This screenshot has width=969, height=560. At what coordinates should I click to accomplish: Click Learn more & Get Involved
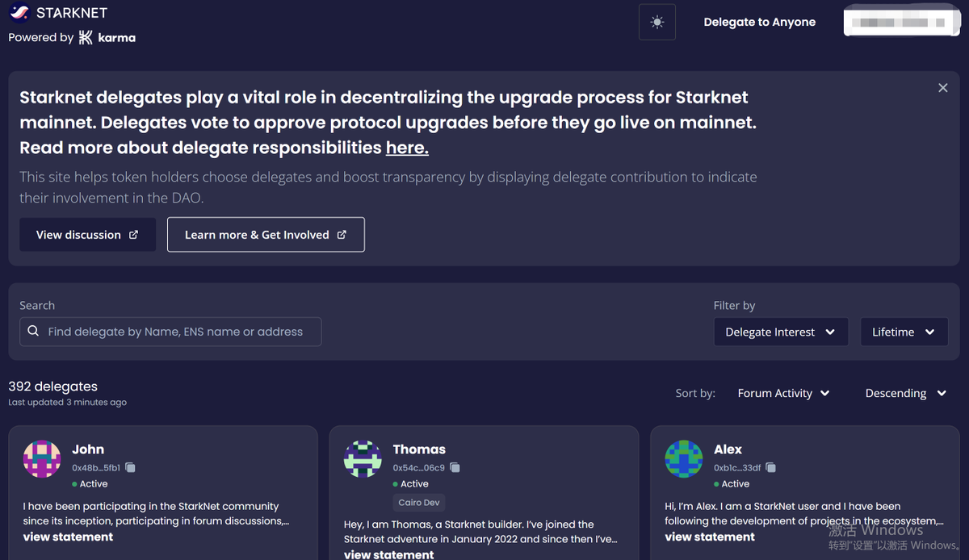pos(266,235)
